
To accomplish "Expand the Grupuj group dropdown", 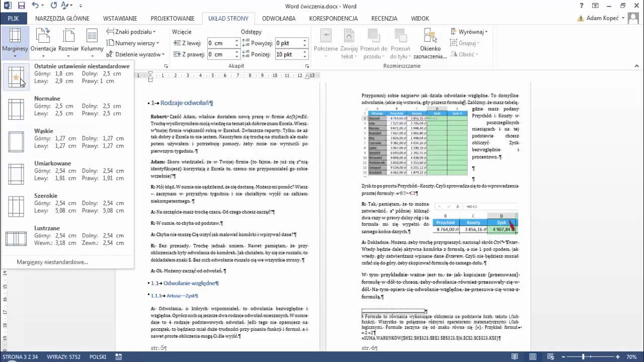I will 465,43.
